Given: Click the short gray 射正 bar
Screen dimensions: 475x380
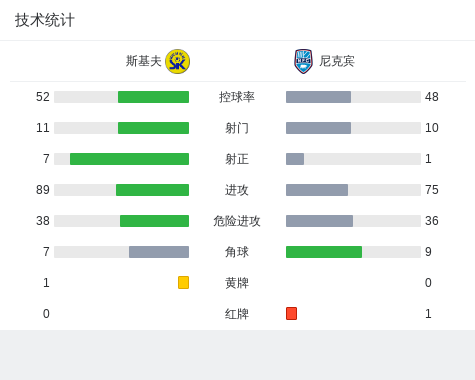Looking at the screenshot, I should coord(295,159).
